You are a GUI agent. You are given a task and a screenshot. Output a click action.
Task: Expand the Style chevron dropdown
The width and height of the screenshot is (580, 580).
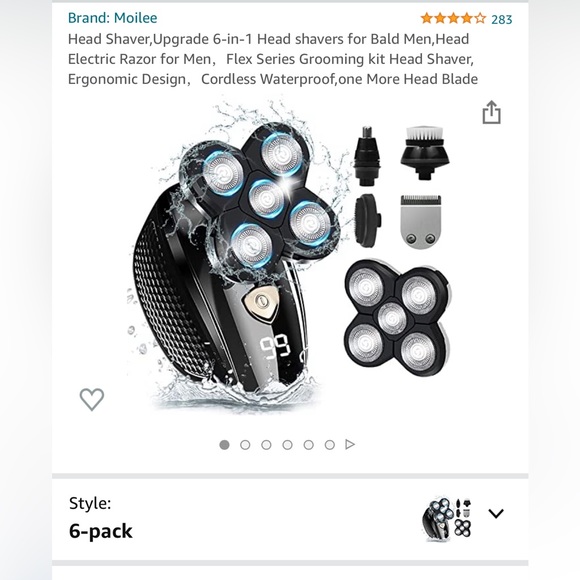(x=496, y=513)
